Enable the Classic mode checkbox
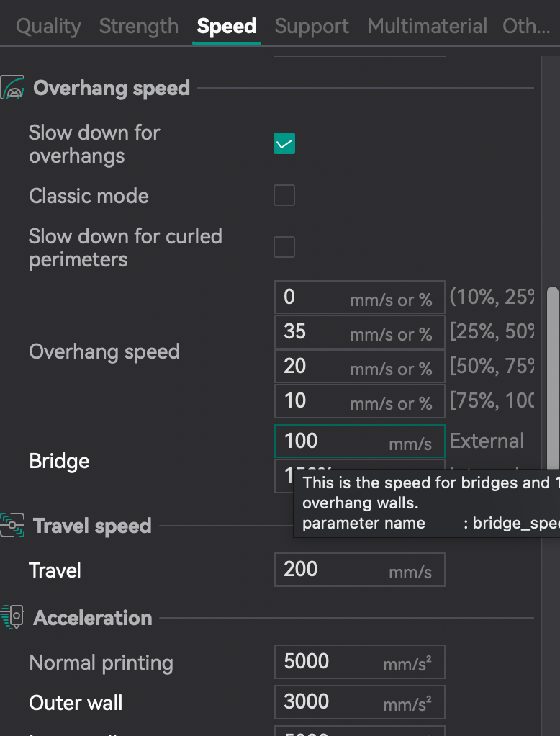560x736 pixels. tap(284, 195)
